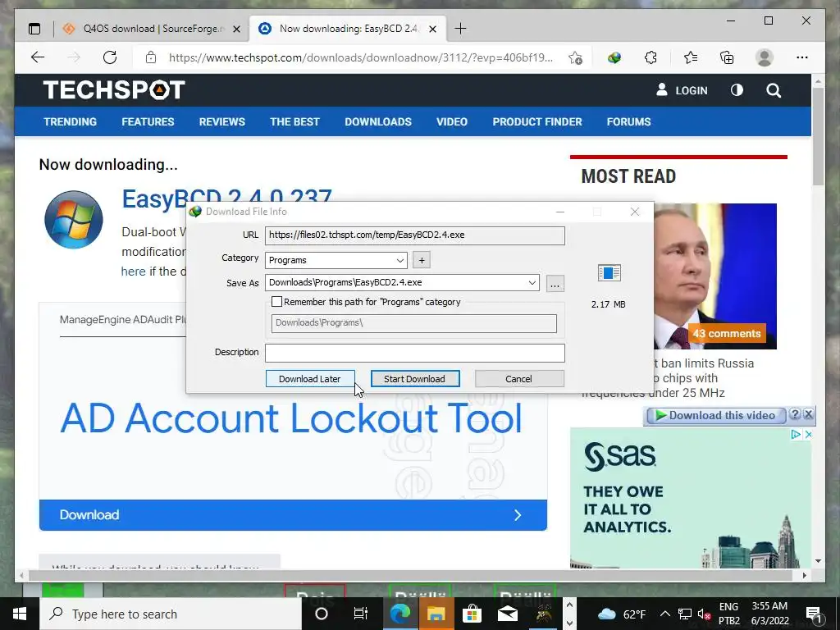
Task: Click the page vertical scrollbar thumb
Action: click(x=818, y=135)
